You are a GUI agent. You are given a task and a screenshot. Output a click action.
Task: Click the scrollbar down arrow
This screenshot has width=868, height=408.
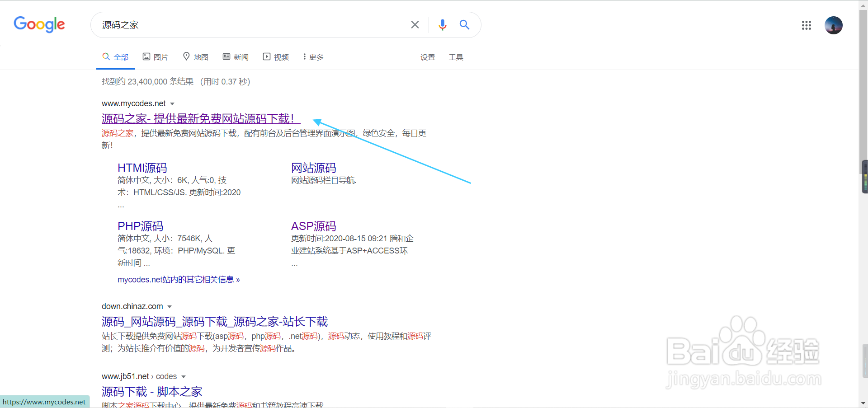(863, 403)
